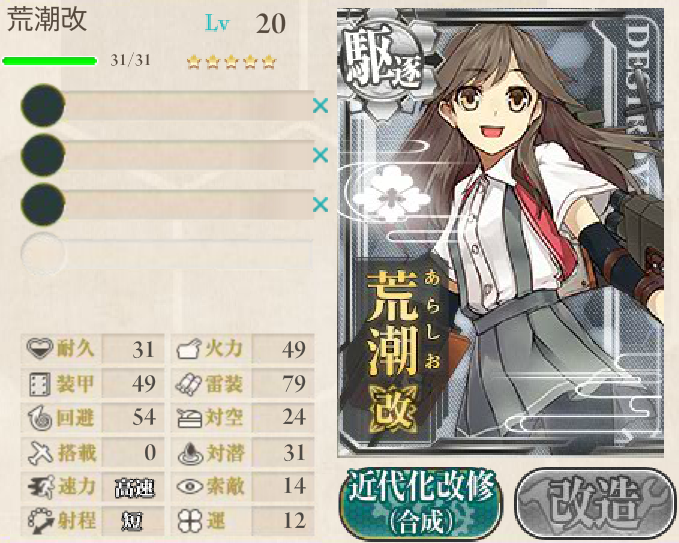Click the green 31/31 HP bar
679x543 pixels.
click(50, 61)
